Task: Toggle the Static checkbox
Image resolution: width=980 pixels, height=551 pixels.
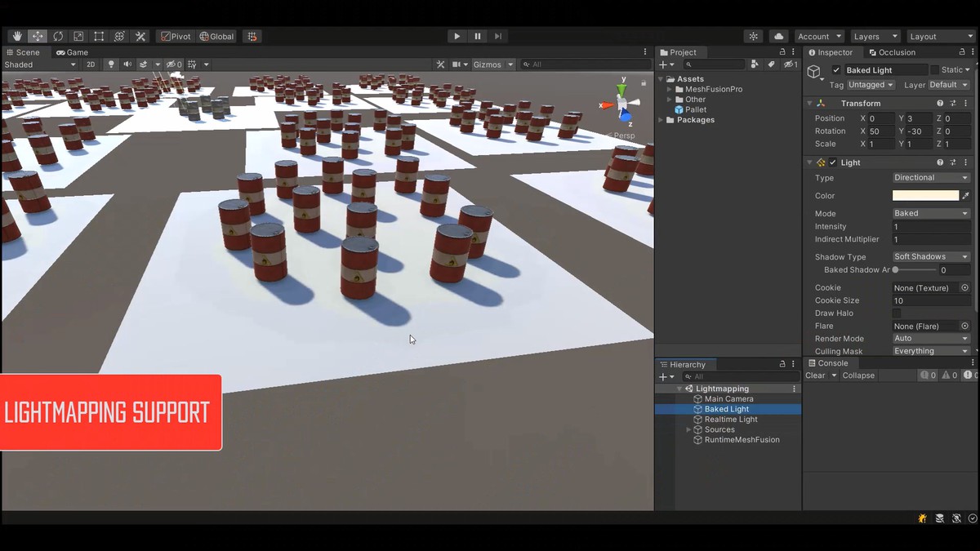Action: (934, 70)
